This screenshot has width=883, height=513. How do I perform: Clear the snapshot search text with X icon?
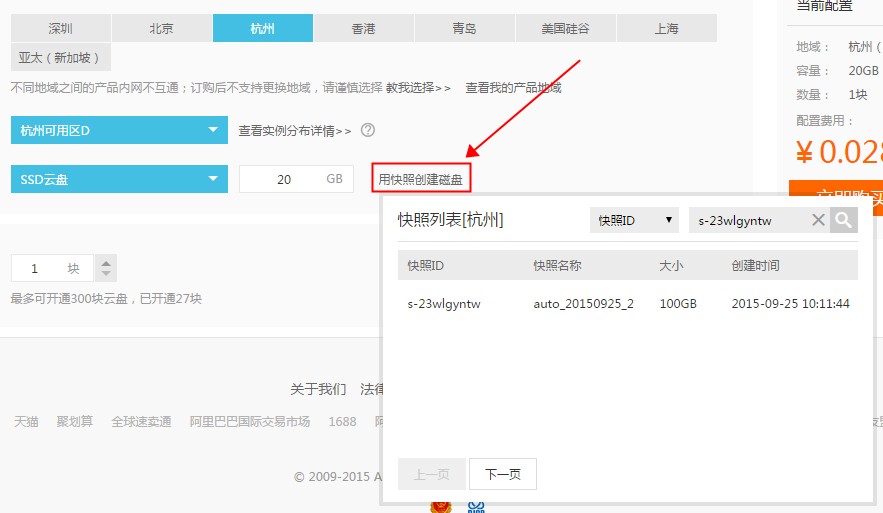[818, 220]
